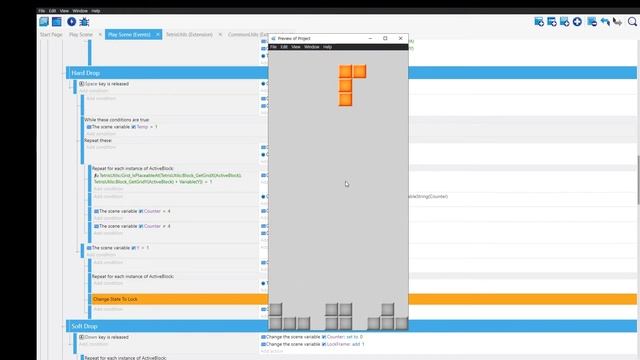This screenshot has width=640, height=360.
Task: Open events search with magnifier icon
Action: point(632,22)
